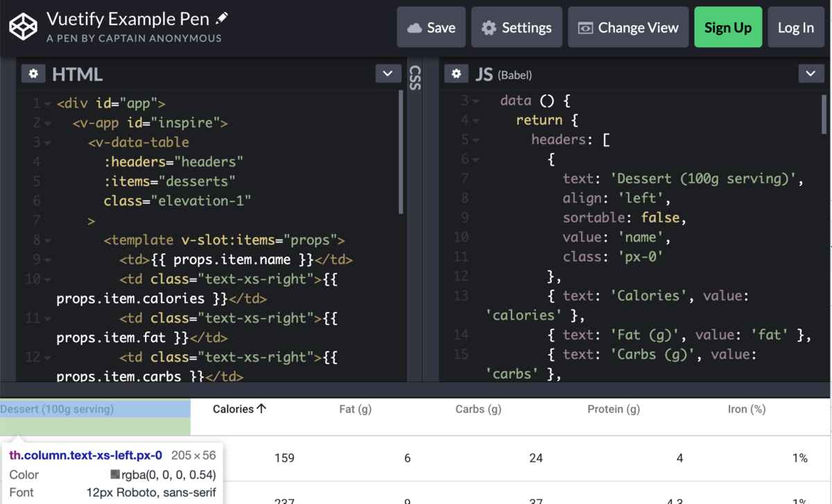Click the Calories sort arrow icon
This screenshot has width=832, height=504.
261,409
